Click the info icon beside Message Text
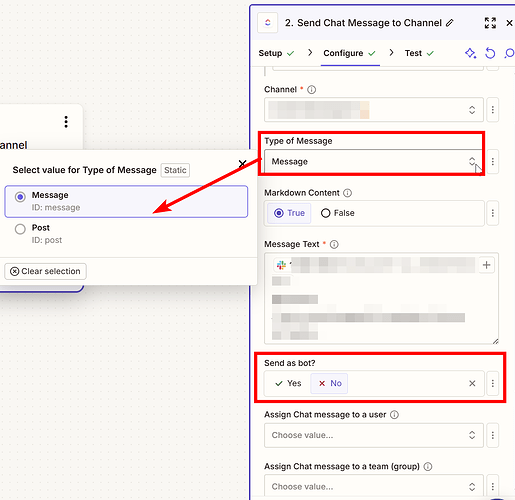 334,244
